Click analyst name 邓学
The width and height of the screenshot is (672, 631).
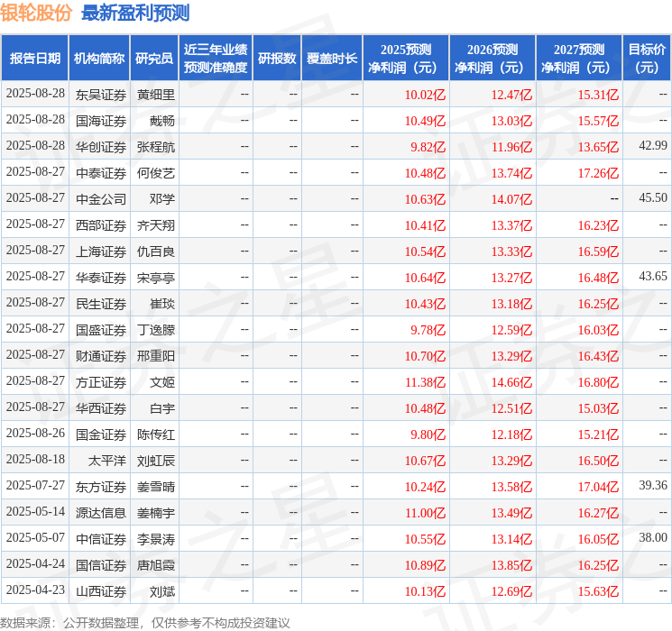(162, 199)
